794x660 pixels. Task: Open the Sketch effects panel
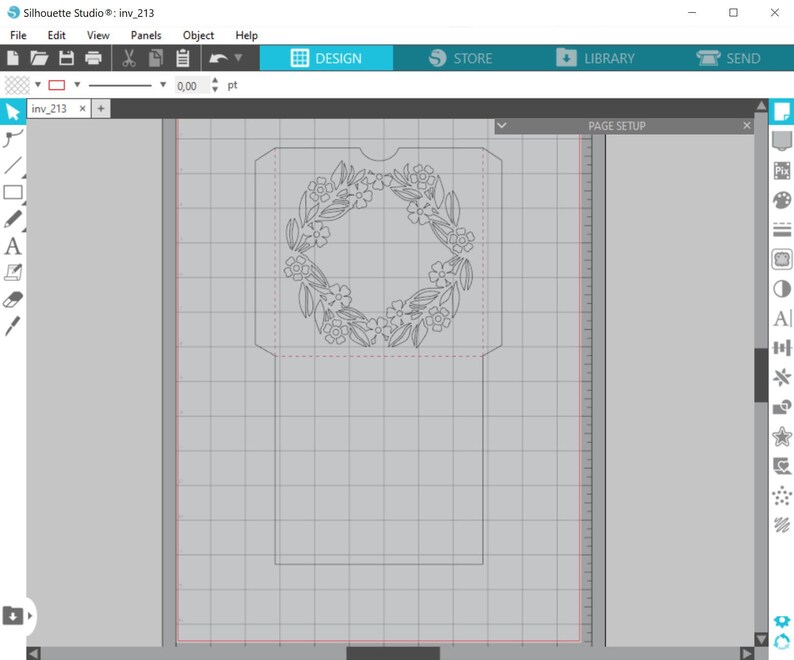coord(781,525)
